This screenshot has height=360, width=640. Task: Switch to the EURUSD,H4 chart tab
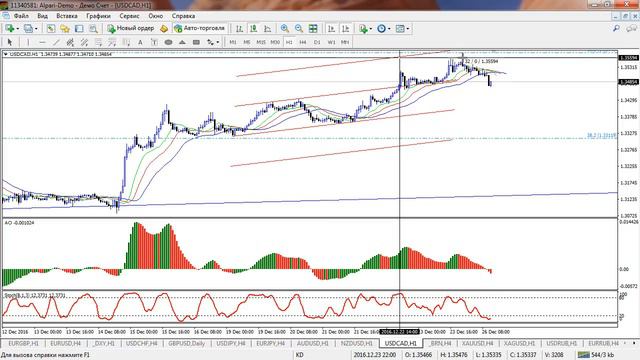(x=66, y=343)
